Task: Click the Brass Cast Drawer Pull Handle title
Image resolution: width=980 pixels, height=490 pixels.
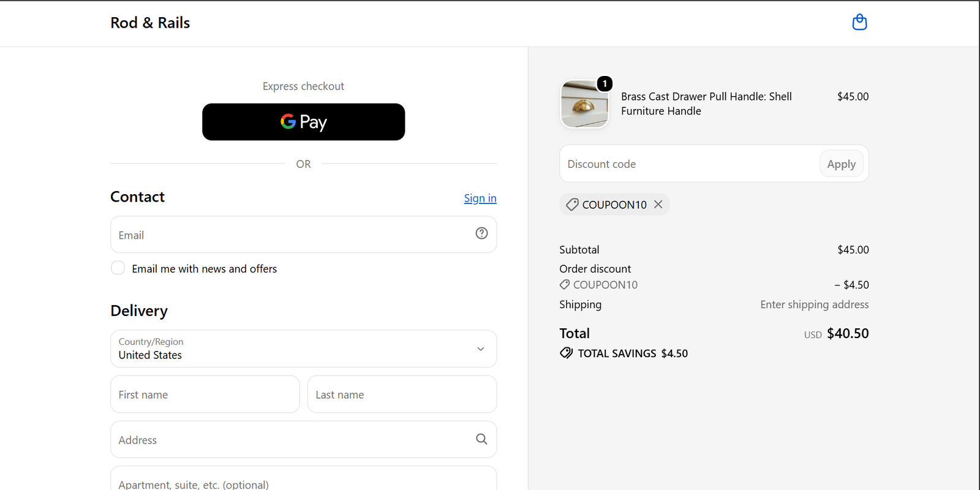Action: point(706,104)
